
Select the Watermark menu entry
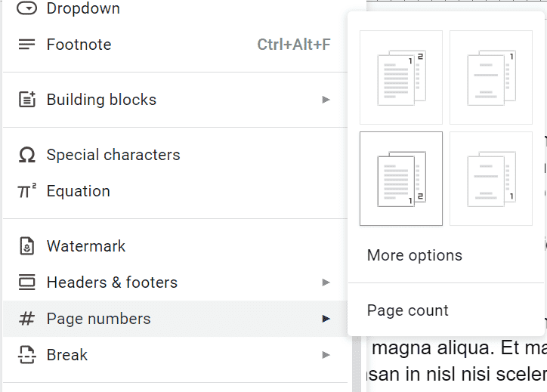pos(86,246)
